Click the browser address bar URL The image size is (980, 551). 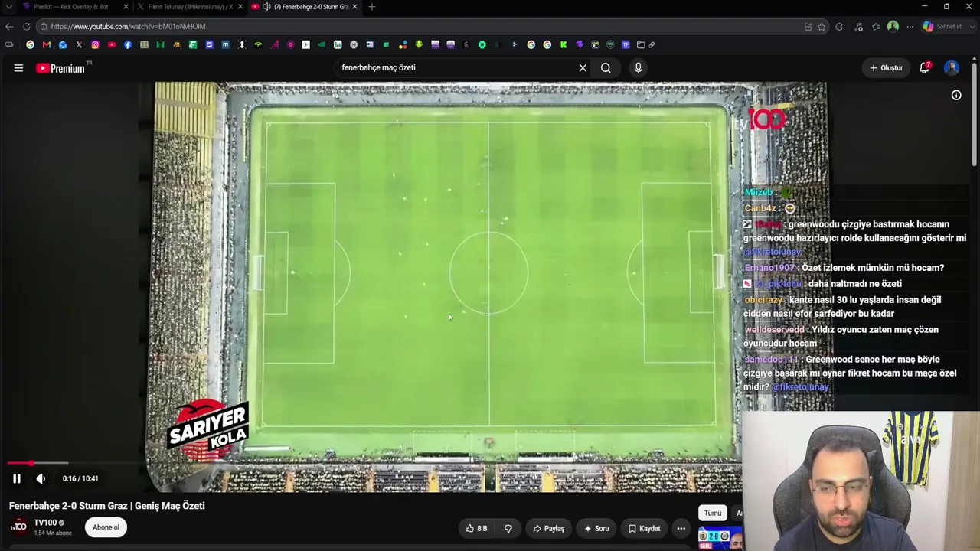click(x=129, y=27)
